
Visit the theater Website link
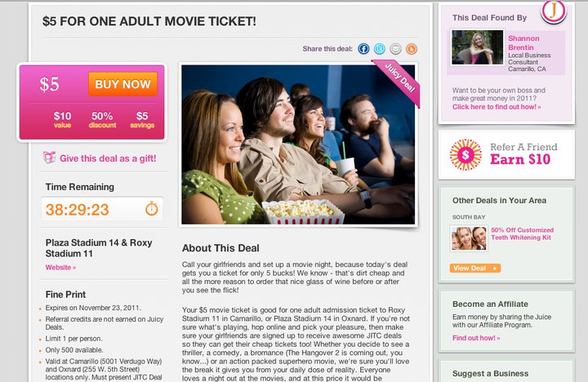pyautogui.click(x=60, y=267)
